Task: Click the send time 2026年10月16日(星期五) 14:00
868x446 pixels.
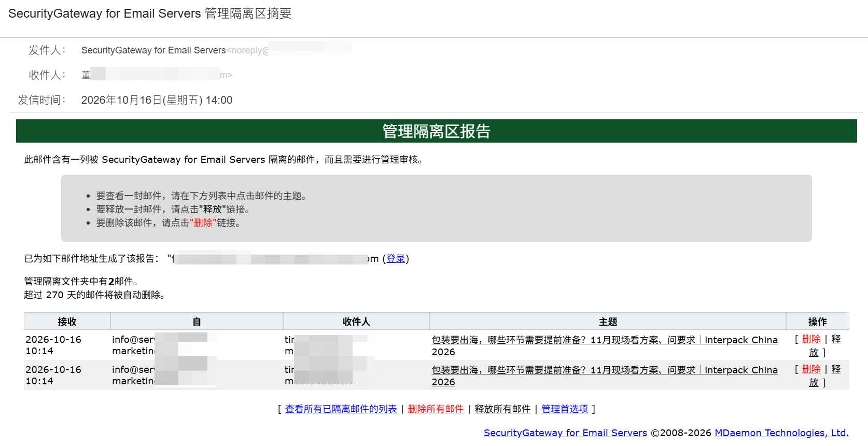Action: [x=157, y=100]
